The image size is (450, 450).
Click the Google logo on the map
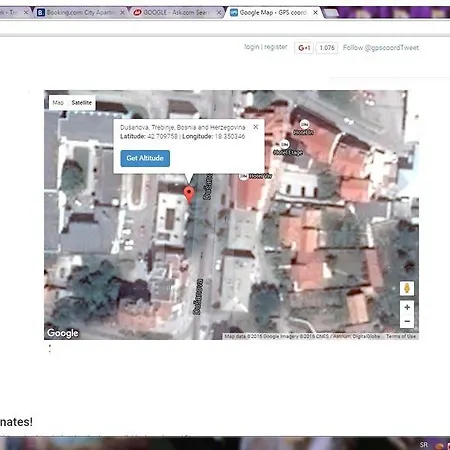tap(63, 333)
